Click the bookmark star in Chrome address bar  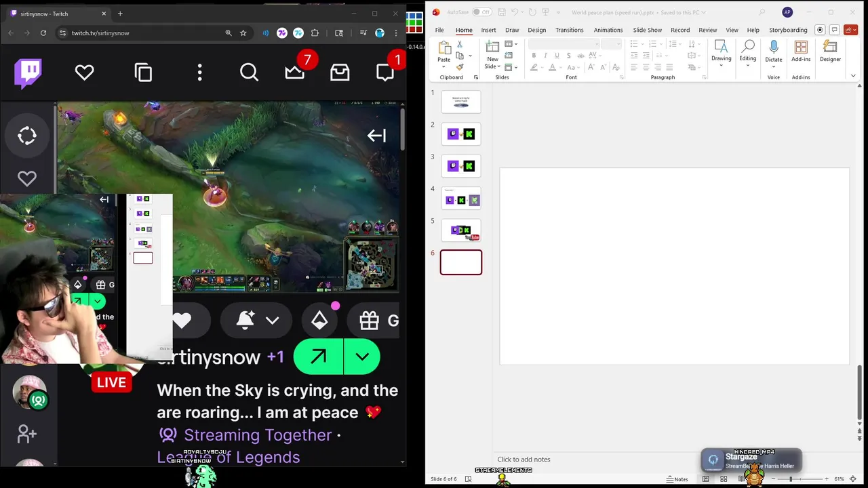[x=243, y=33]
